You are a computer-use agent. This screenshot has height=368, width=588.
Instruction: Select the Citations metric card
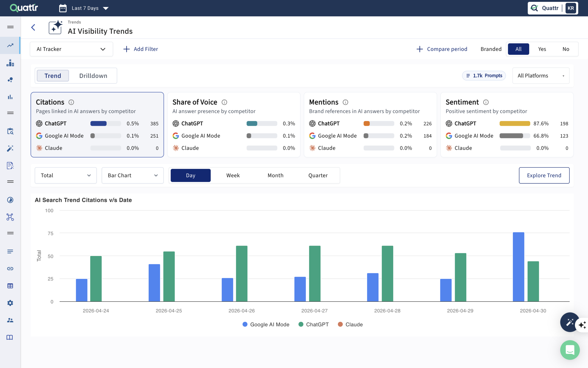pos(97,125)
